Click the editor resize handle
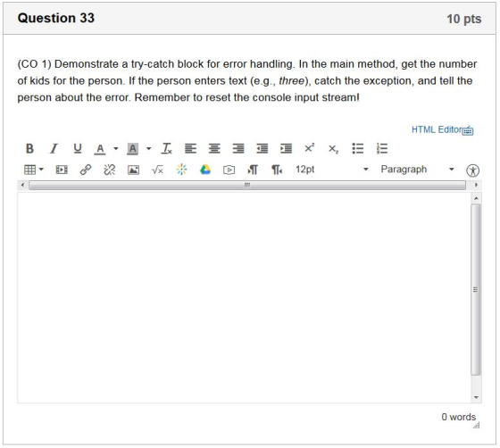 point(477,426)
